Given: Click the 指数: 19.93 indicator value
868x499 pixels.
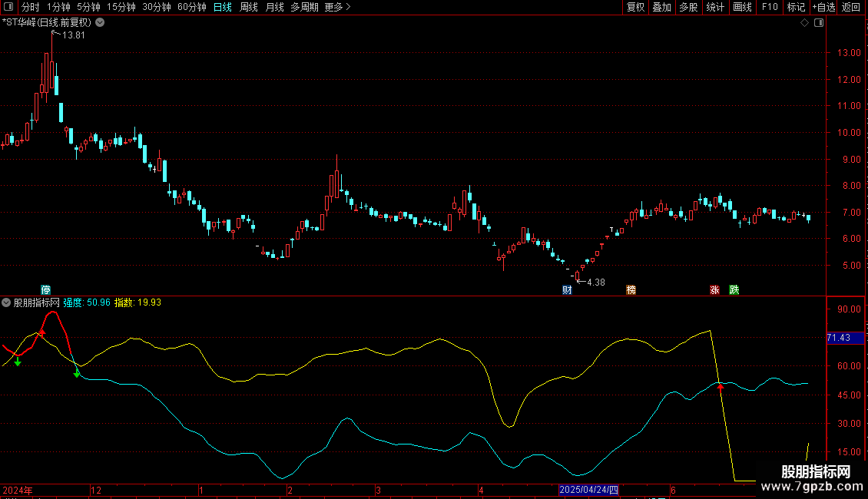Looking at the screenshot, I should (137, 302).
